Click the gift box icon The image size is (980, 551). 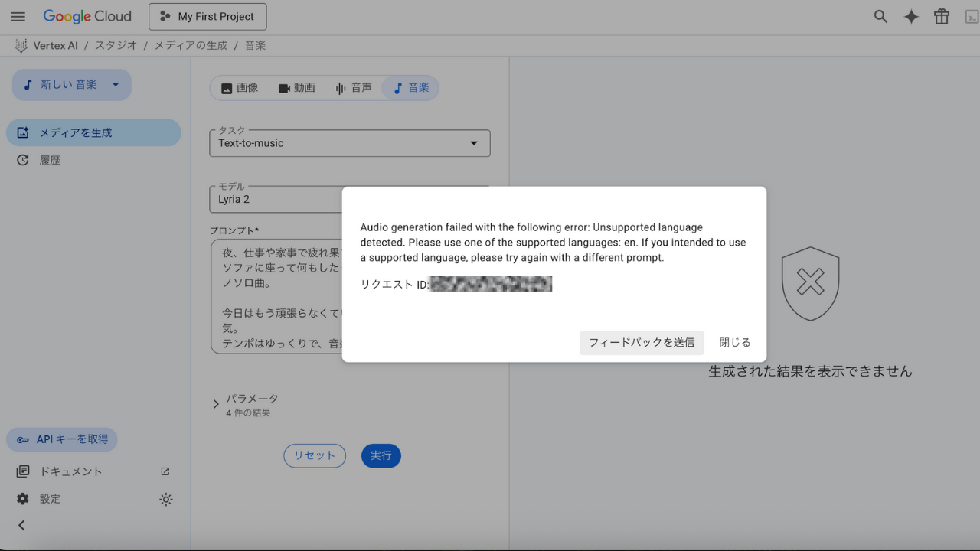point(941,17)
